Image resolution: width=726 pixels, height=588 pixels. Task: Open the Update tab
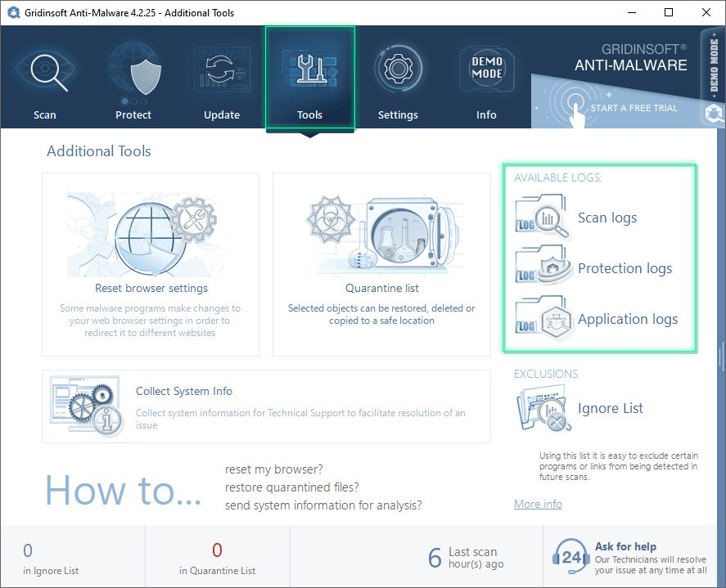pos(221,79)
